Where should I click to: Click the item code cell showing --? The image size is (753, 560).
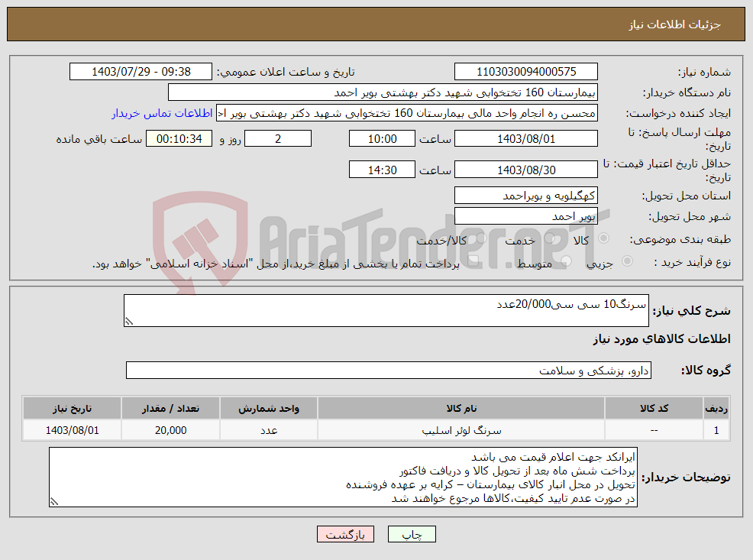(x=654, y=430)
